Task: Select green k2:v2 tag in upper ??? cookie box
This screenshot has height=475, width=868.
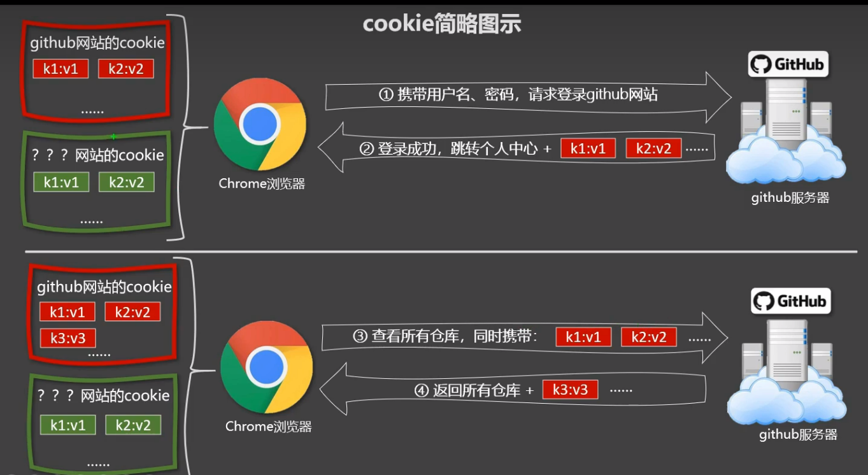Action: click(127, 182)
